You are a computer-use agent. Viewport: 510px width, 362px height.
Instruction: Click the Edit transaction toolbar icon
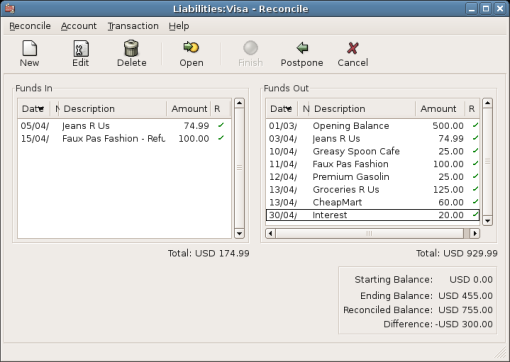[81, 48]
